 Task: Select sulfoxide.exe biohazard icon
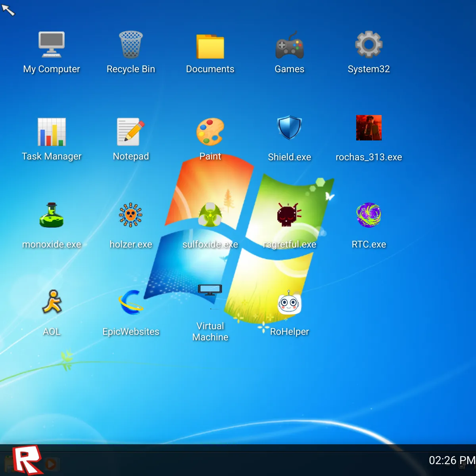click(210, 215)
